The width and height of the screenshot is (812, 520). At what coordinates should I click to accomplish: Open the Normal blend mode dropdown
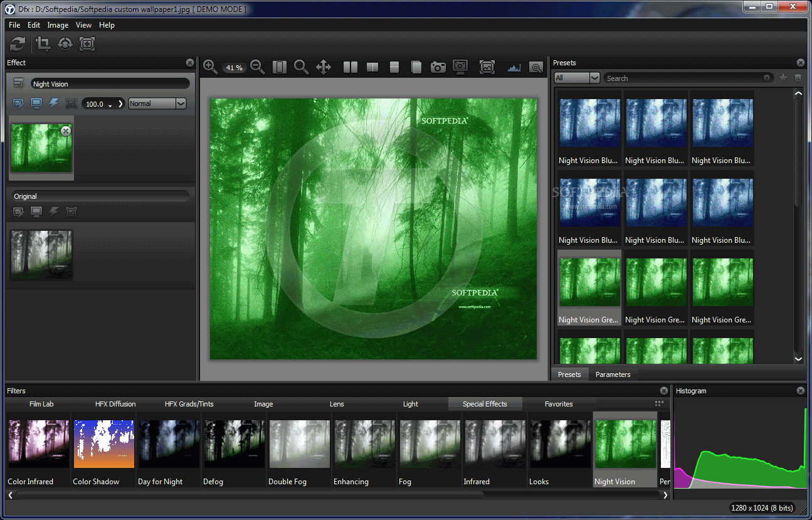coord(157,103)
